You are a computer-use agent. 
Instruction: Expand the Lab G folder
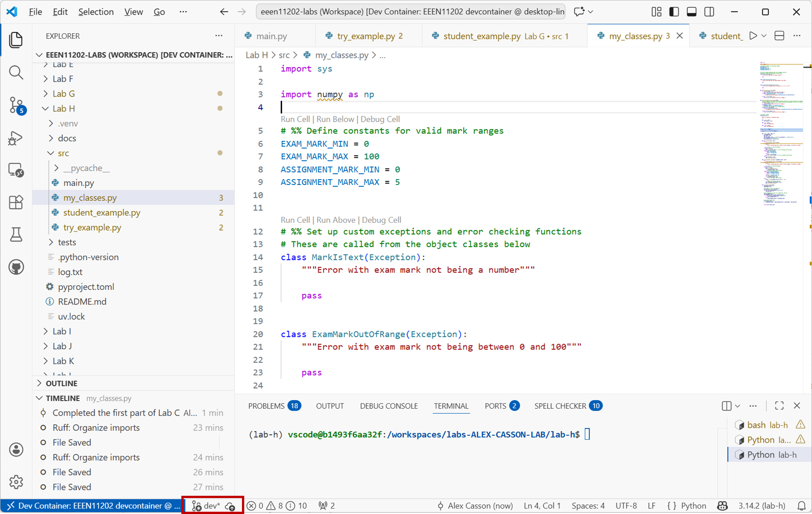[63, 93]
